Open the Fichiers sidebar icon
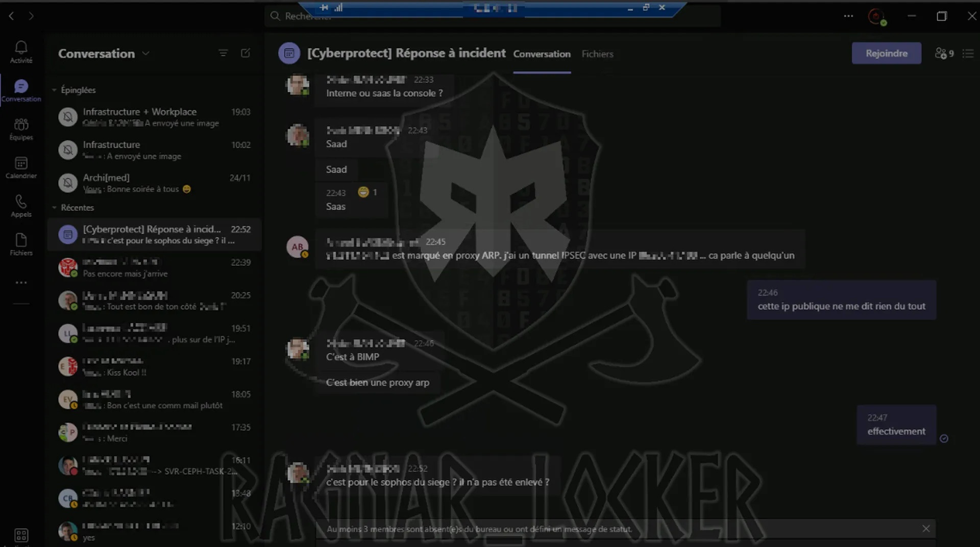 21,244
